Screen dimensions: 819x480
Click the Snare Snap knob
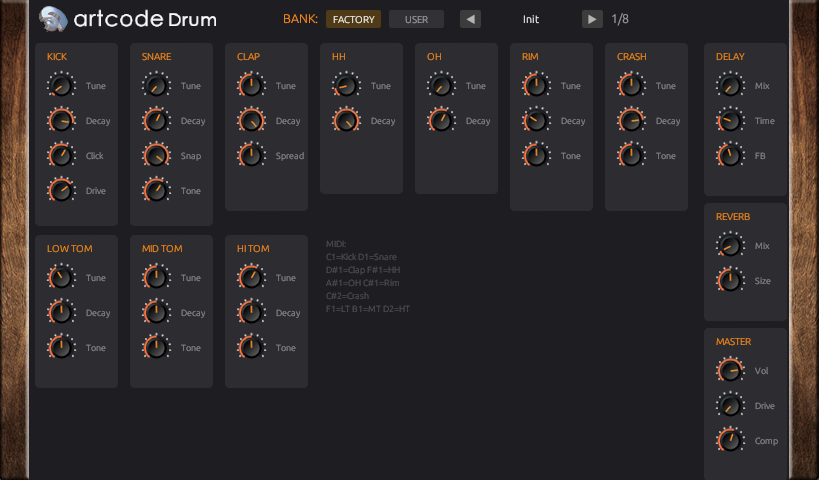coord(156,156)
